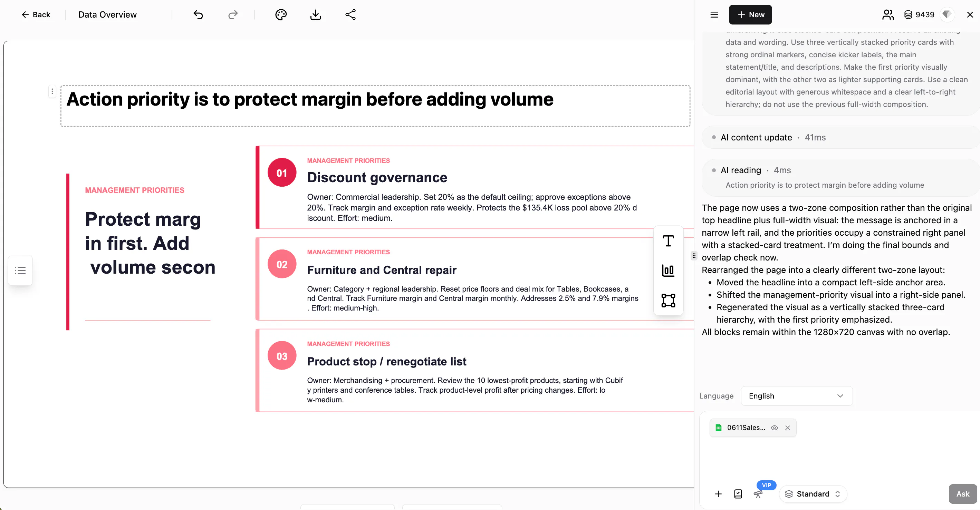This screenshot has width=980, height=510.
Task: Click the diamond membership icon
Action: click(947, 14)
